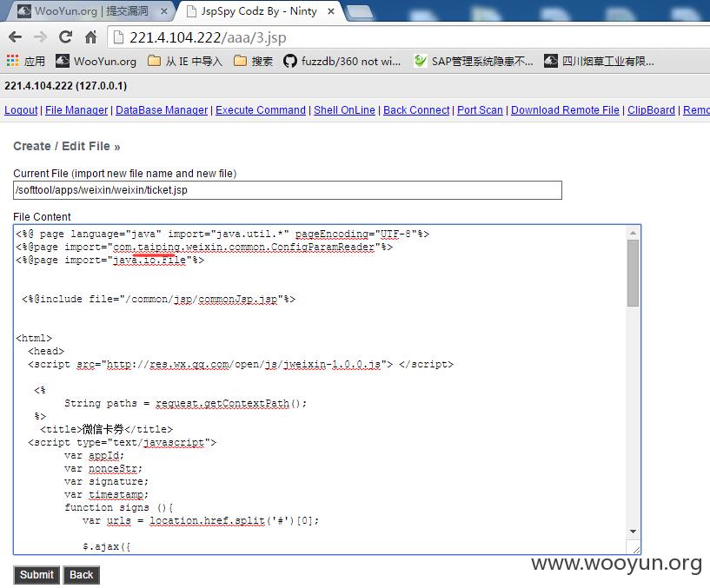Click the 'Create / Edit File »' heading
This screenshot has width=710, height=588.
(x=67, y=146)
